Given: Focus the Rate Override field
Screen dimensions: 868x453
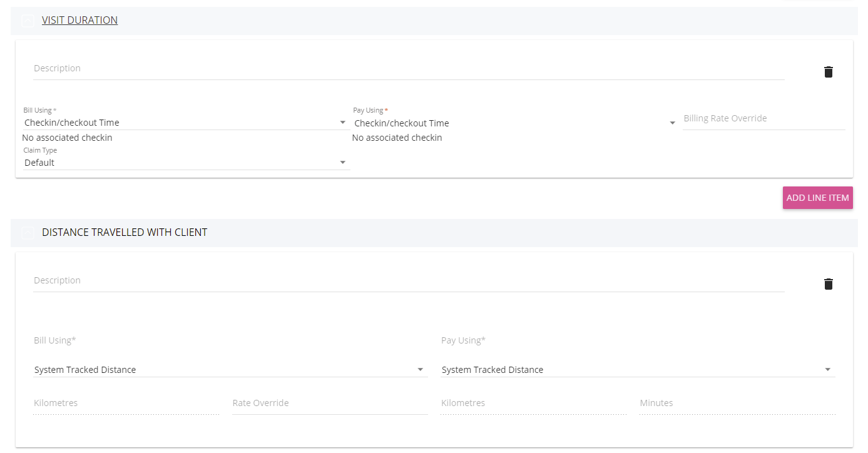Looking at the screenshot, I should 330,403.
